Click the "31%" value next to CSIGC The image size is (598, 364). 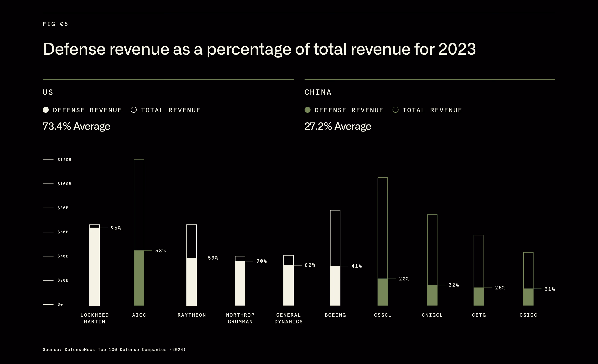[x=550, y=289]
